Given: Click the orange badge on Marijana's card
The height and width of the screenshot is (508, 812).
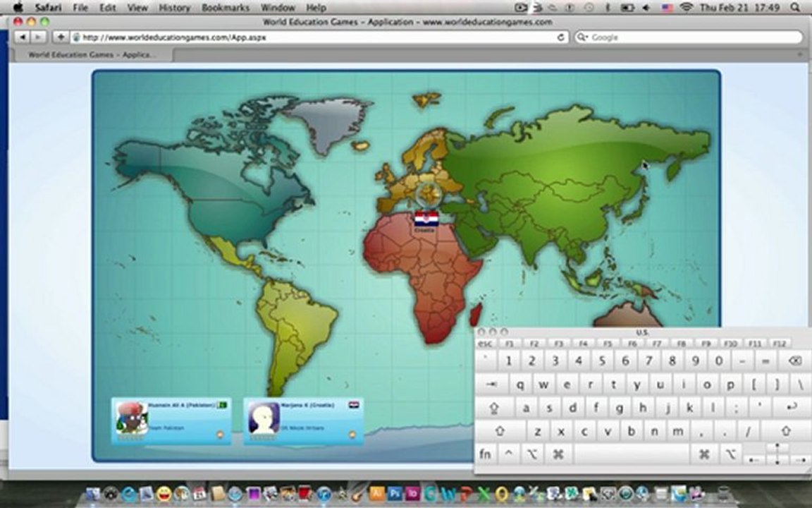Looking at the screenshot, I should (x=352, y=435).
